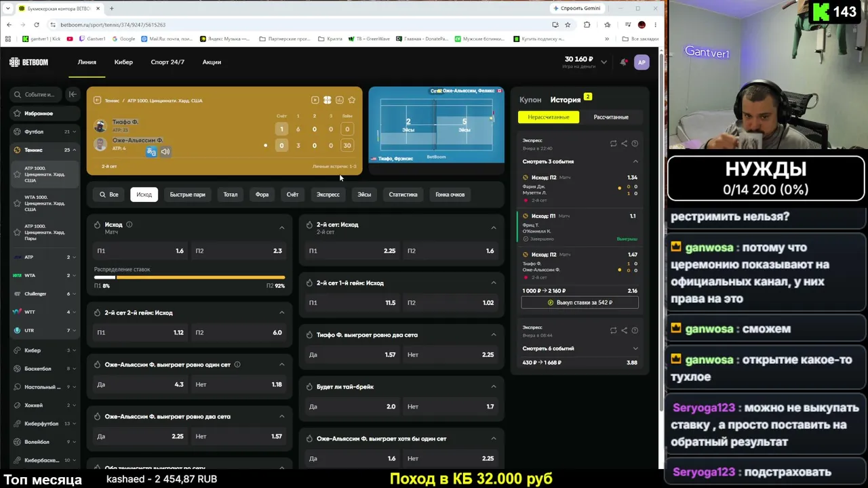Viewport: 868px width, 488px height.
Task: Add the match to favorites with star icon
Action: (351, 100)
